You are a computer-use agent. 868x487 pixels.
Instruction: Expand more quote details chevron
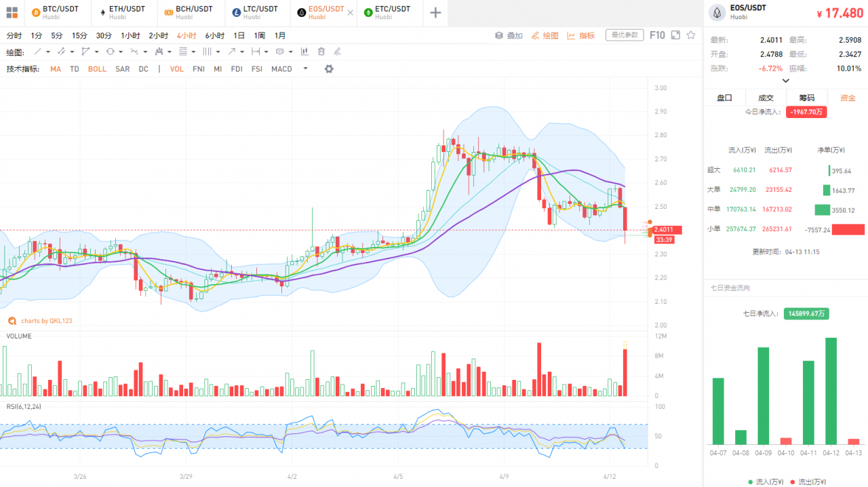[x=786, y=81]
